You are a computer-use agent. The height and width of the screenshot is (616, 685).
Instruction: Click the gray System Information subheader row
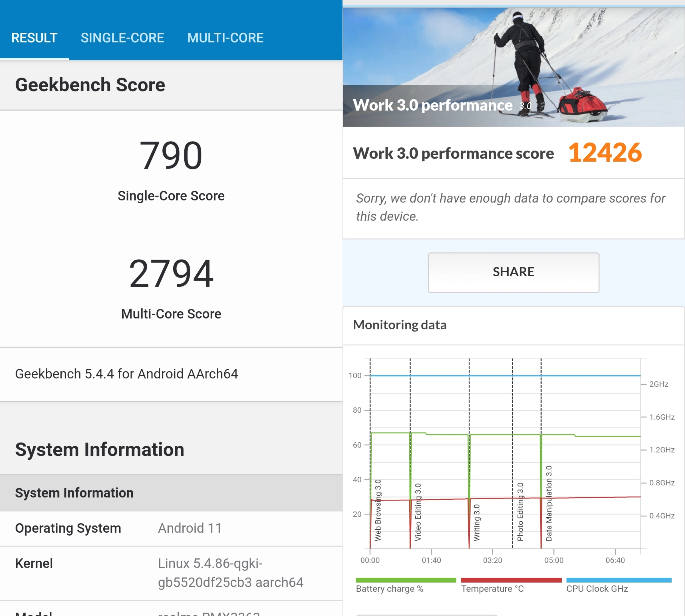point(171,493)
